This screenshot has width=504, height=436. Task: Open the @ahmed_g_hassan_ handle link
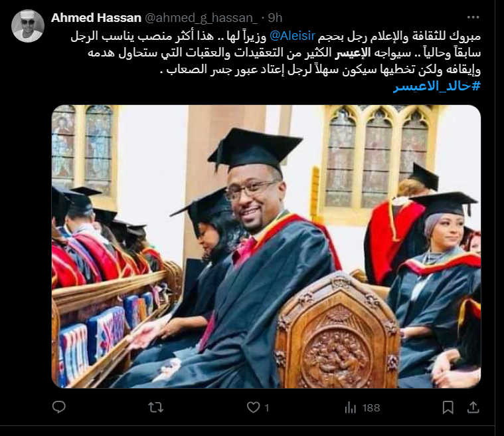click(x=201, y=18)
